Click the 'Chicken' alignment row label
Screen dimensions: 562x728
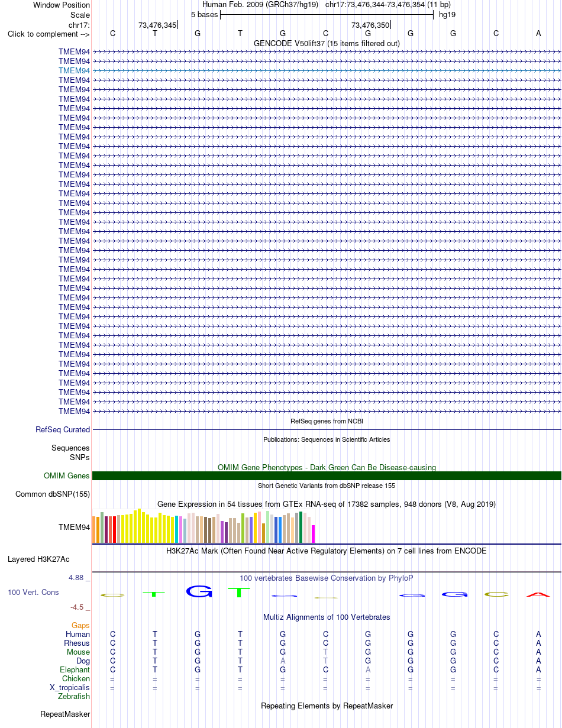click(x=76, y=678)
